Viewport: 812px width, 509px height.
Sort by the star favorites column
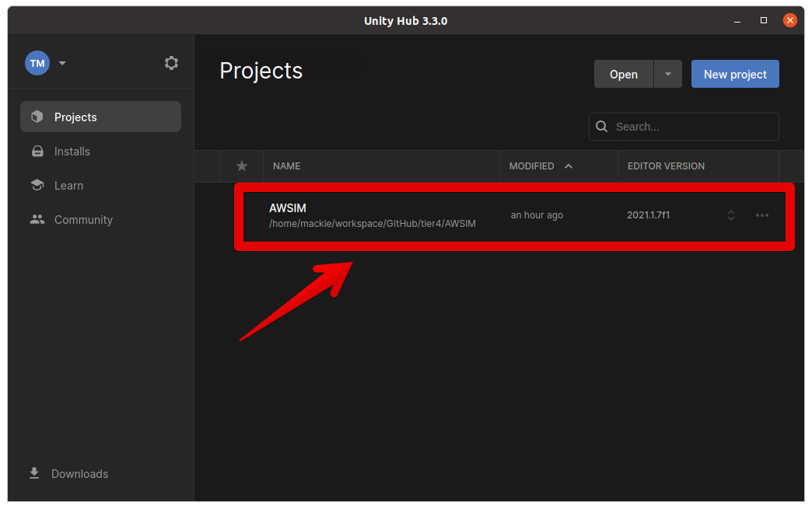tap(242, 166)
